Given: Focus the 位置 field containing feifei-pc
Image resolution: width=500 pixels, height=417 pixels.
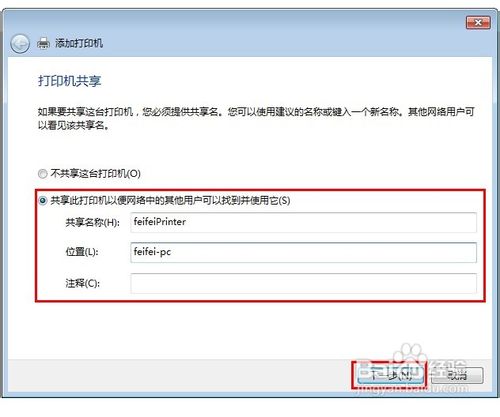Looking at the screenshot, I should [x=303, y=252].
